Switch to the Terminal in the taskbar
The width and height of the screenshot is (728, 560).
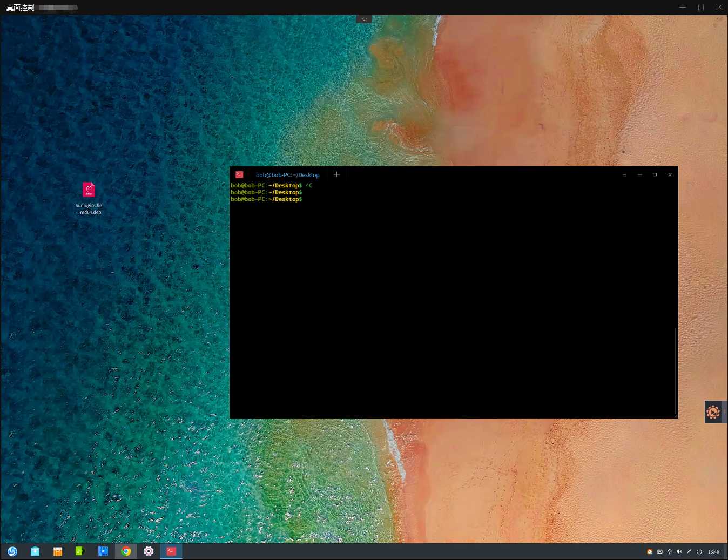(171, 551)
